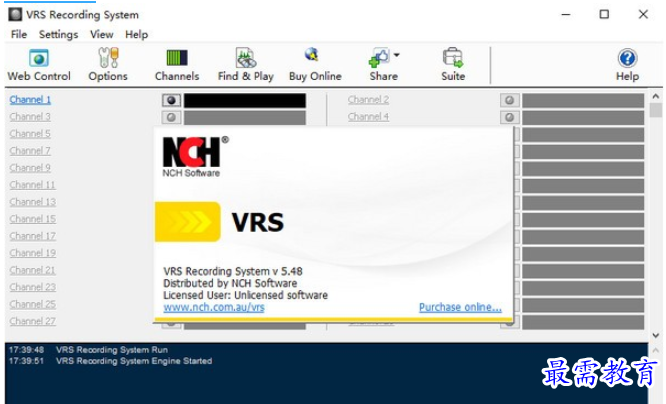Click the Purchase online... link
The width and height of the screenshot is (666, 404).
pyautogui.click(x=460, y=307)
